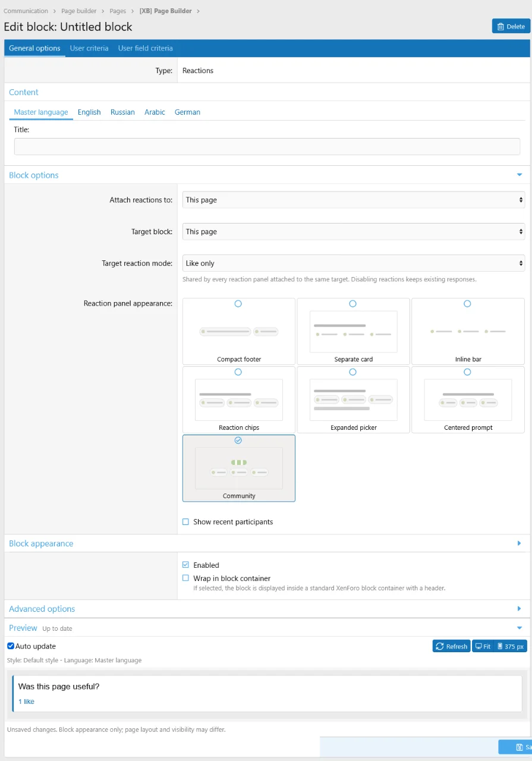Collapse the Preview section arrow
532x761 pixels.
coord(520,628)
